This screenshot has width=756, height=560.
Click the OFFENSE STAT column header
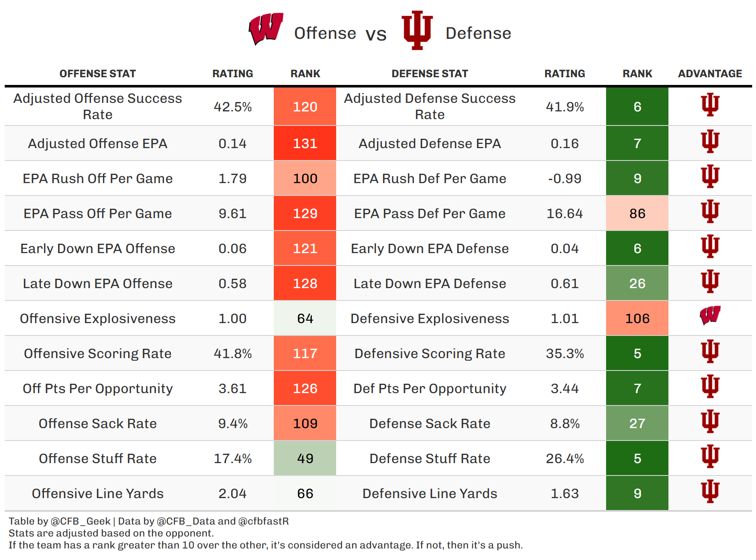click(97, 74)
